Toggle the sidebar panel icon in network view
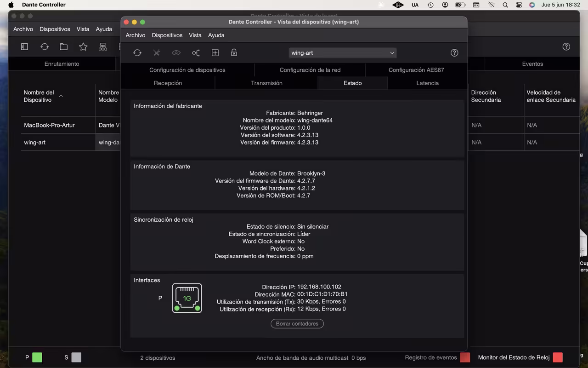This screenshot has height=368, width=588. (x=25, y=46)
